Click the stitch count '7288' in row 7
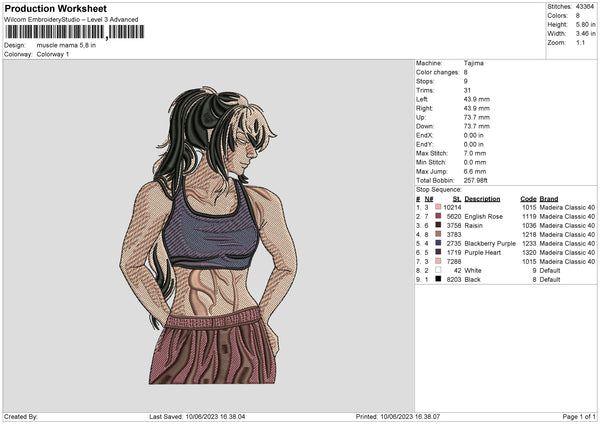This screenshot has width=600, height=424. [454, 261]
